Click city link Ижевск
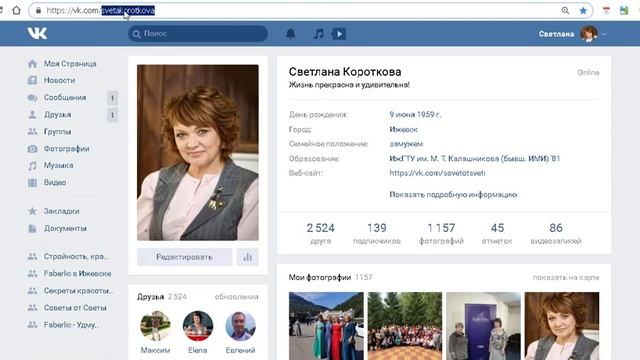The image size is (640, 360). (403, 129)
